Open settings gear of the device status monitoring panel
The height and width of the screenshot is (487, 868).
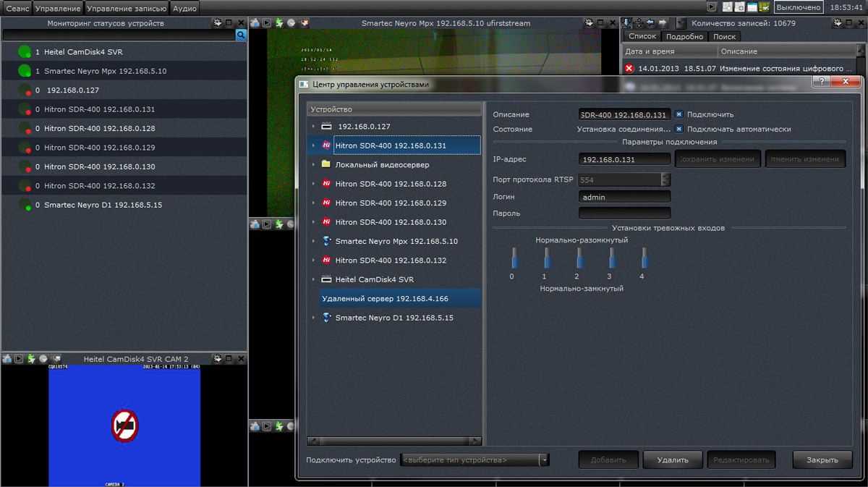[218, 23]
